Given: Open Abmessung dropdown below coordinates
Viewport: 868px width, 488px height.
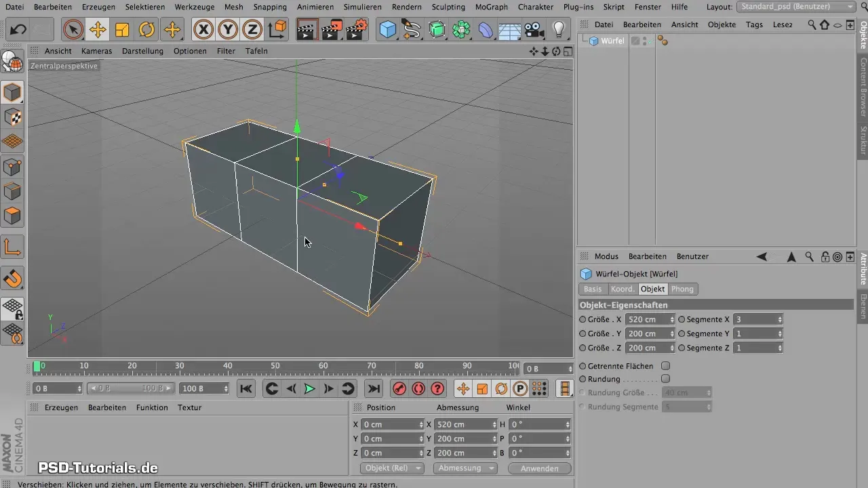Looking at the screenshot, I should pos(465,468).
